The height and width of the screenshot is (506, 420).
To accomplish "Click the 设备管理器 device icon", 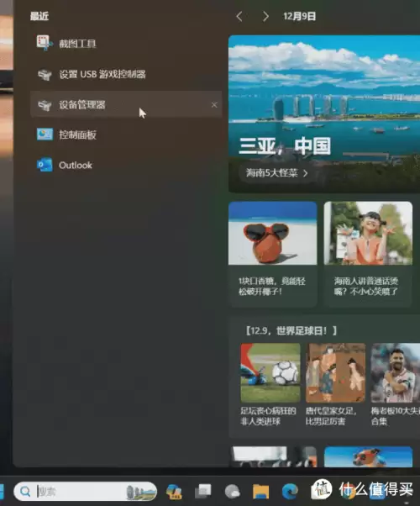I will (45, 104).
